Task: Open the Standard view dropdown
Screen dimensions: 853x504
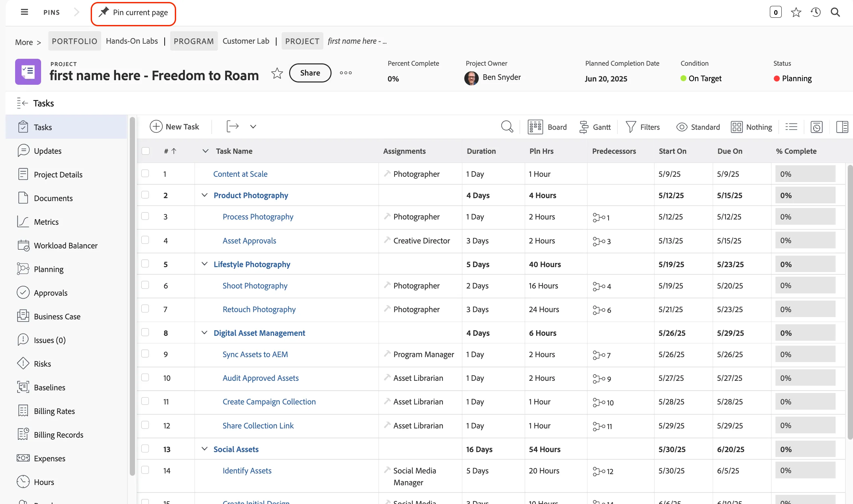Action: 698,127
